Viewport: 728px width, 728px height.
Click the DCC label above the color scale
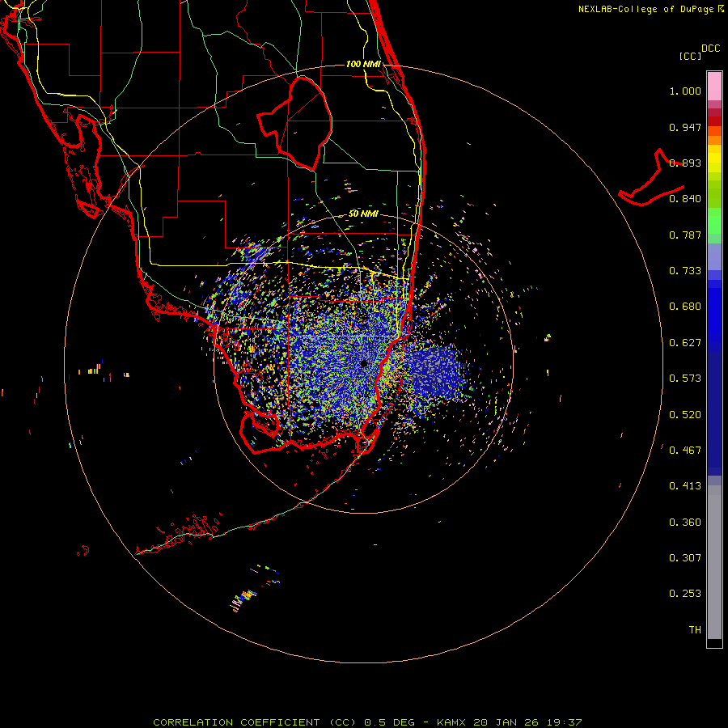click(711, 49)
